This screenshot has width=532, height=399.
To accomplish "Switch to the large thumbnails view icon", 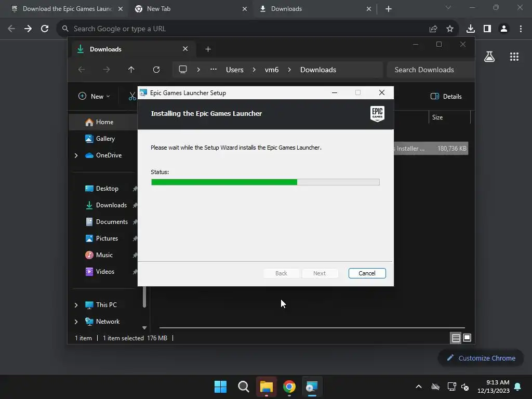I will [x=467, y=338].
